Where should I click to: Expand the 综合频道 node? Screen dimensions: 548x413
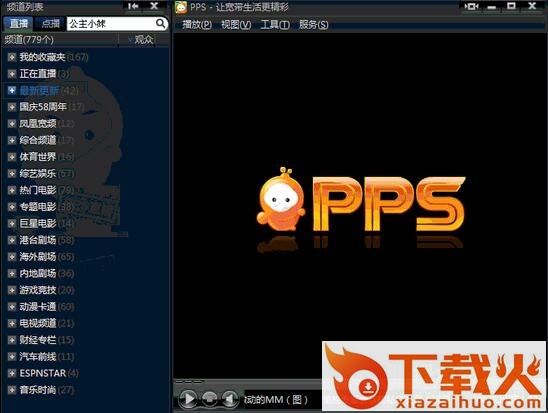[12, 140]
